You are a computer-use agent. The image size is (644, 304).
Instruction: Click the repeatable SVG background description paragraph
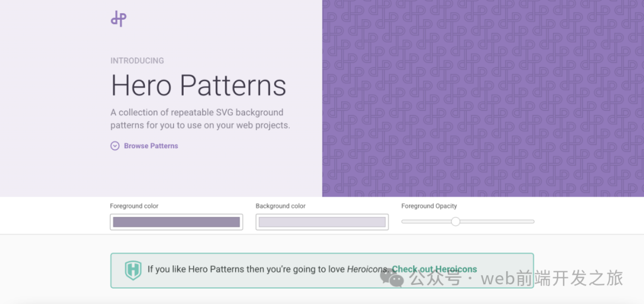click(200, 119)
